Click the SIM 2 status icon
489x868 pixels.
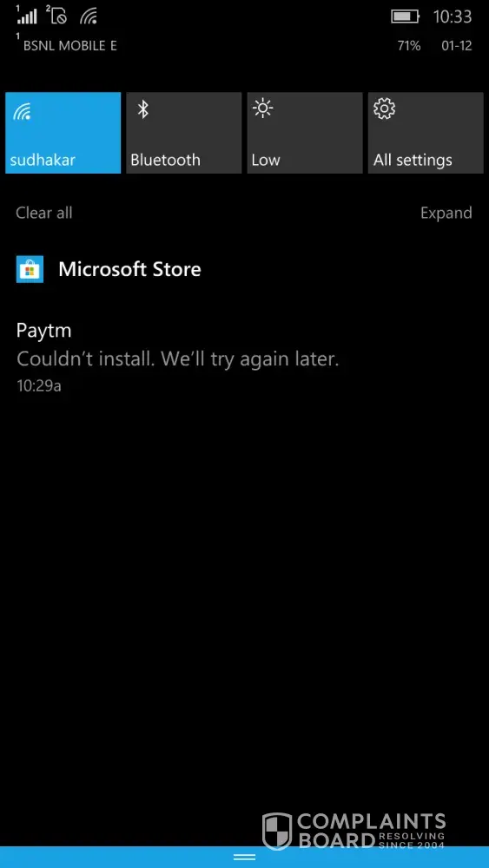(x=57, y=16)
